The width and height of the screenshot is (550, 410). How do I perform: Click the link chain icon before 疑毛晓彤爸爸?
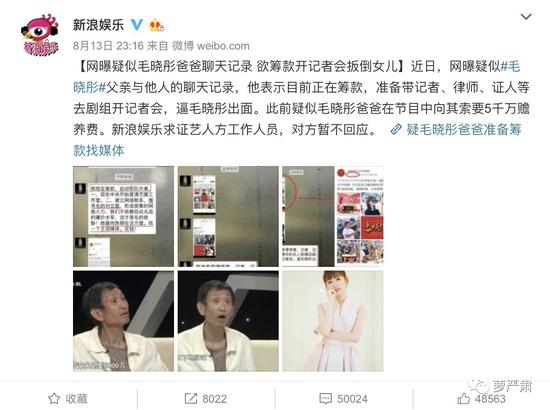(x=396, y=129)
